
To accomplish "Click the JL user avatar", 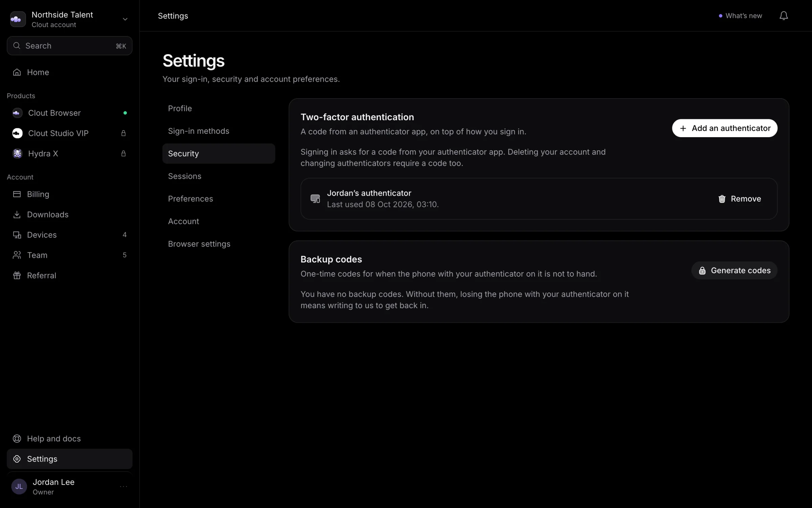I will (19, 487).
